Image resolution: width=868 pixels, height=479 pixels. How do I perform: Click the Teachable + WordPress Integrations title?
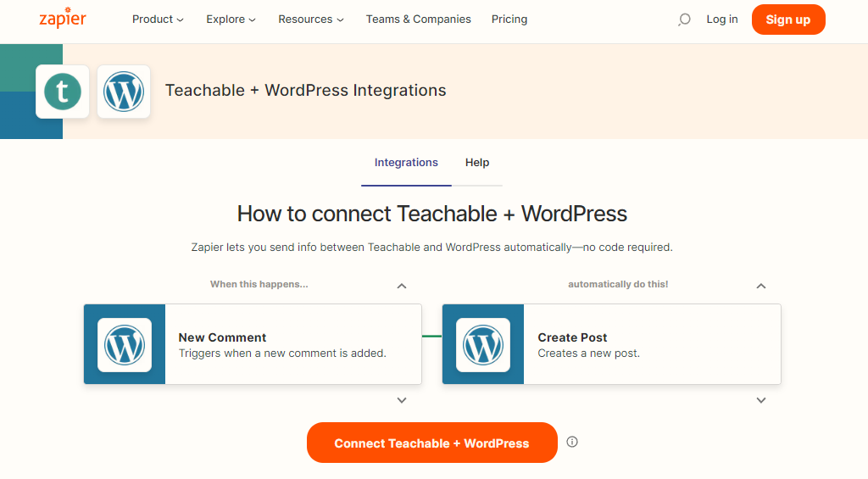pos(305,90)
